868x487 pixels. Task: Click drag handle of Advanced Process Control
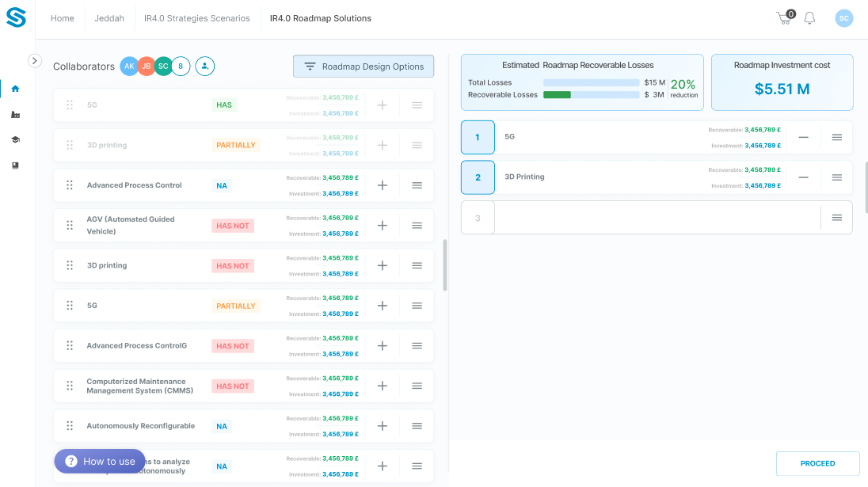tap(70, 185)
